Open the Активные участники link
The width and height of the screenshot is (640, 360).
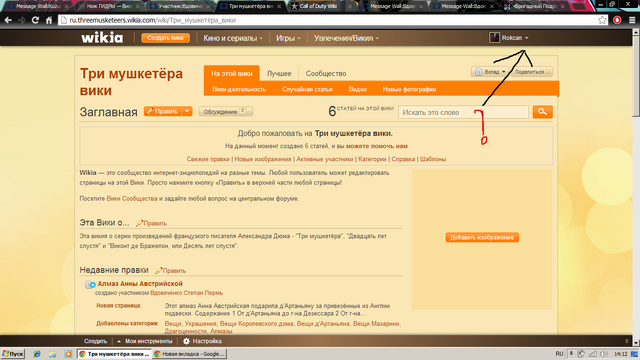(x=324, y=159)
